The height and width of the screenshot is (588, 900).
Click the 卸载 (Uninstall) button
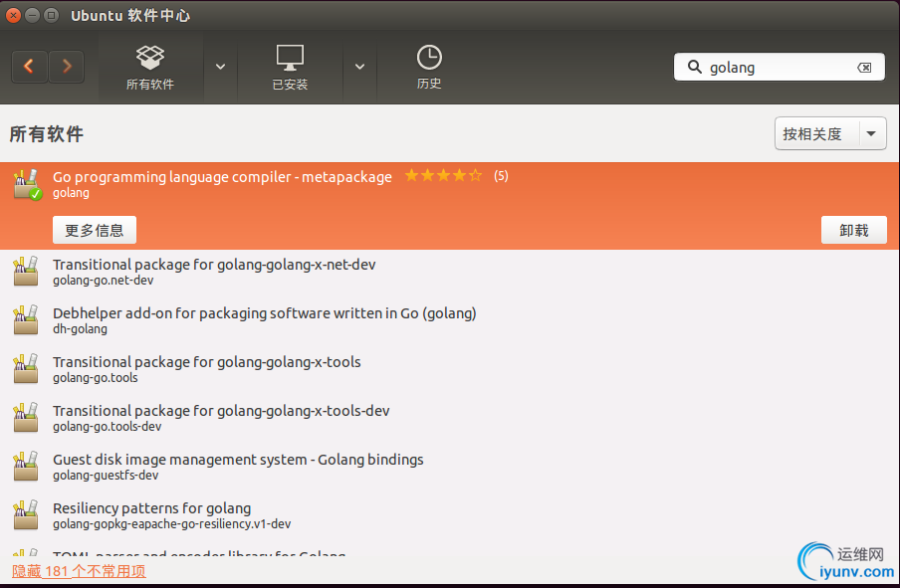[x=854, y=230]
